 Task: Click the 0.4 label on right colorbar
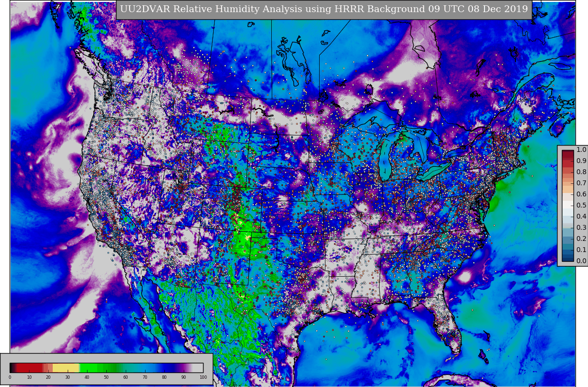click(x=581, y=217)
